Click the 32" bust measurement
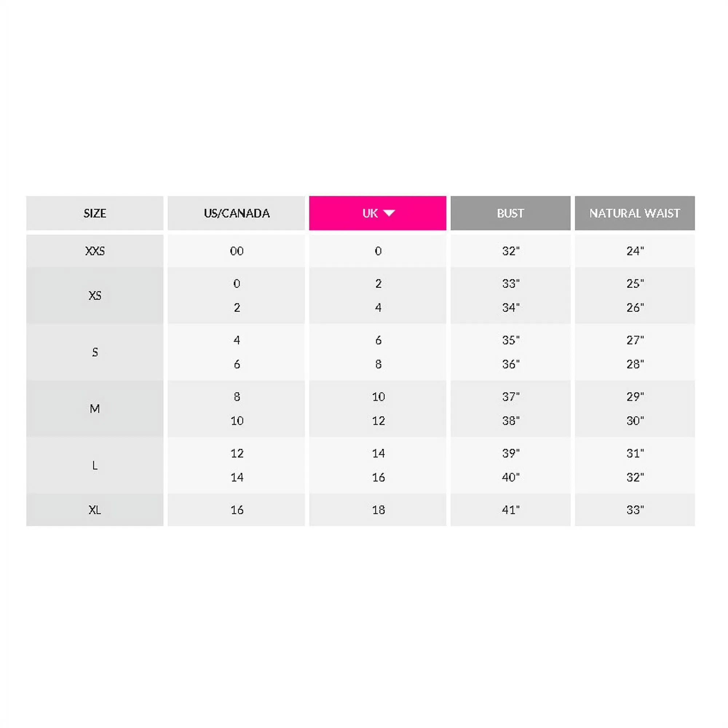This screenshot has width=728, height=728. (x=511, y=251)
